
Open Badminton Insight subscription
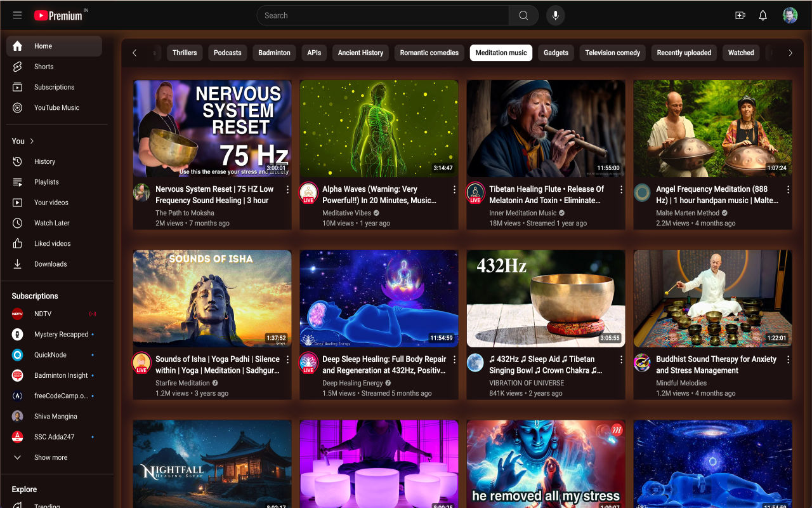(x=54, y=375)
